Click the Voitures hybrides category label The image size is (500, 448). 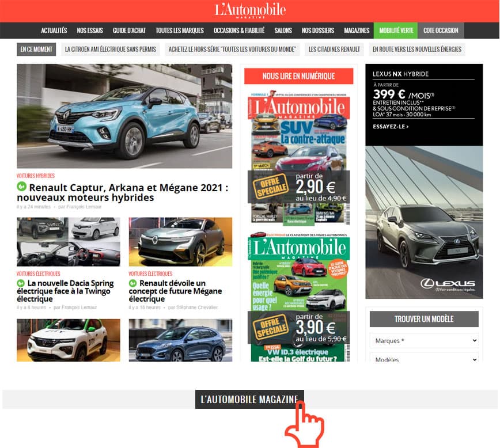pos(36,176)
